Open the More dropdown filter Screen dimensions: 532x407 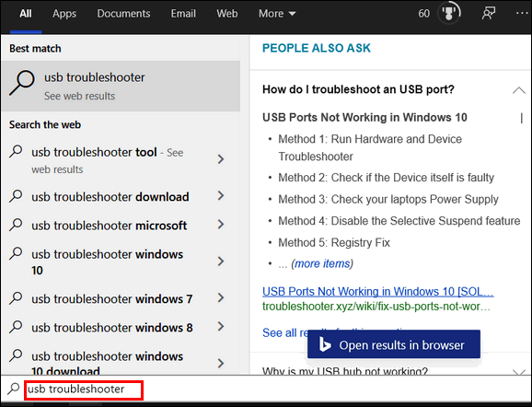277,14
